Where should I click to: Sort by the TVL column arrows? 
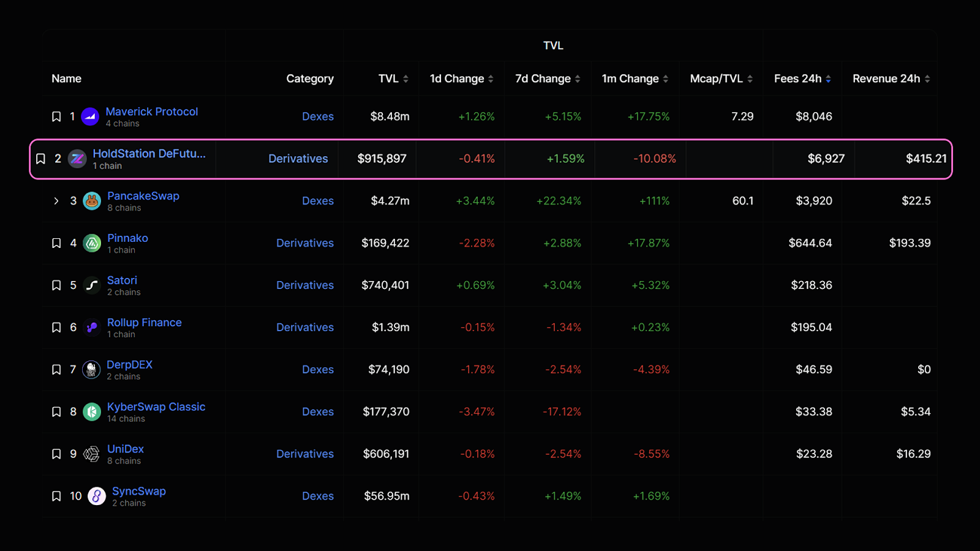click(405, 79)
